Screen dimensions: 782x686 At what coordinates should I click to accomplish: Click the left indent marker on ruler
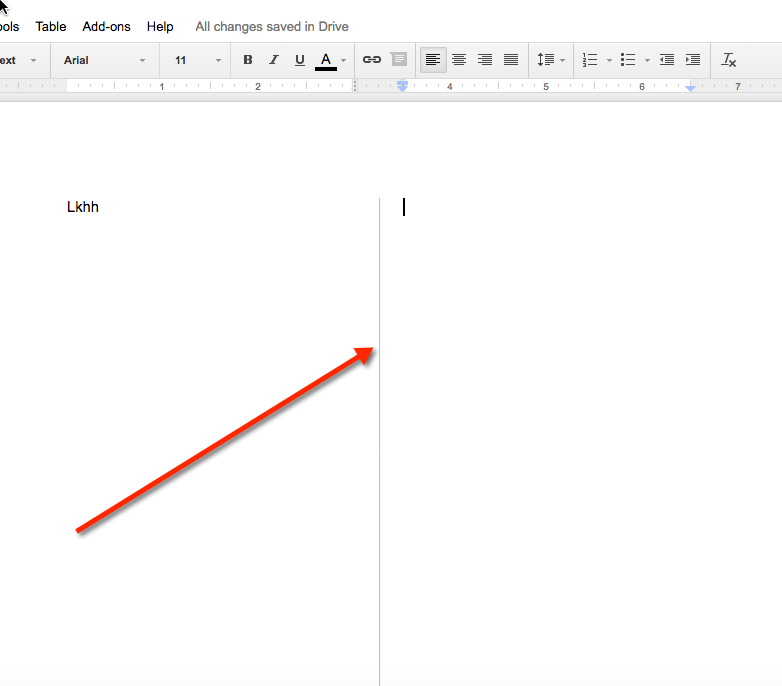tap(402, 86)
